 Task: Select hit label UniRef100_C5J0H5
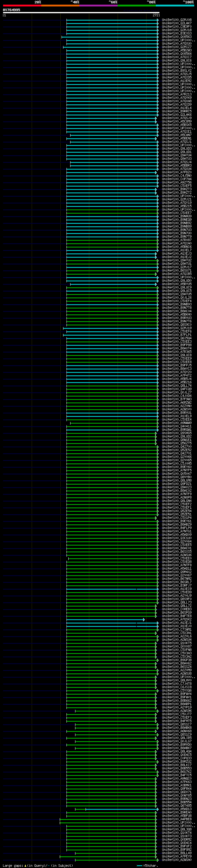click(177, 463)
